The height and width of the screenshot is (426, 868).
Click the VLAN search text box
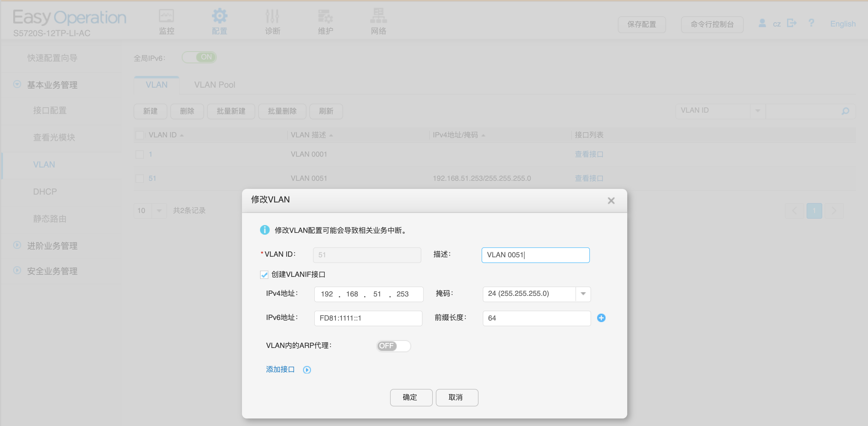(x=803, y=111)
